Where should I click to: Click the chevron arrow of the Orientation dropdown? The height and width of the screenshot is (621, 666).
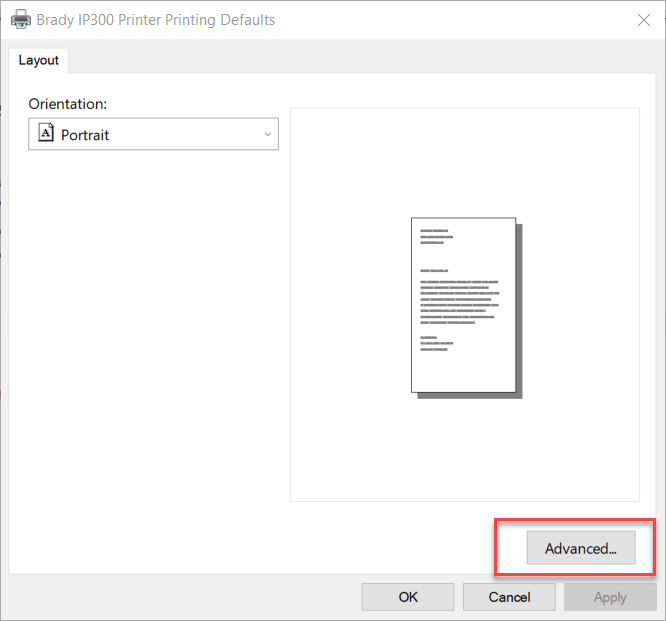pos(267,134)
